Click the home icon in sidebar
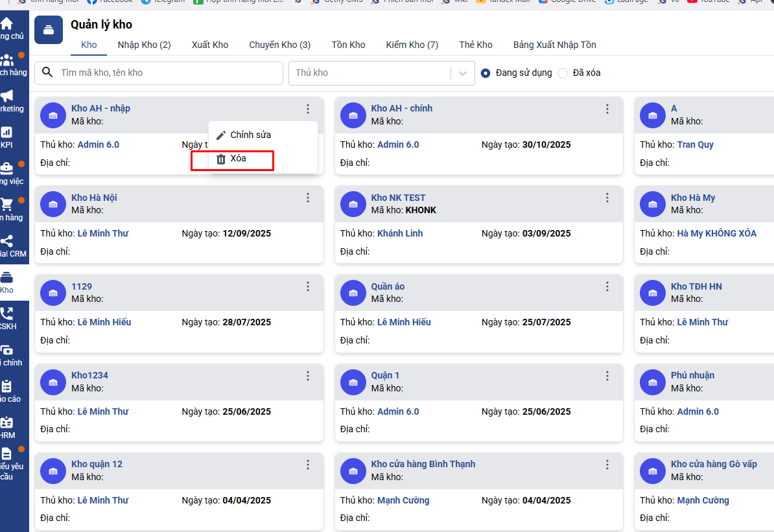Image resolution: width=774 pixels, height=532 pixels. [x=6, y=24]
